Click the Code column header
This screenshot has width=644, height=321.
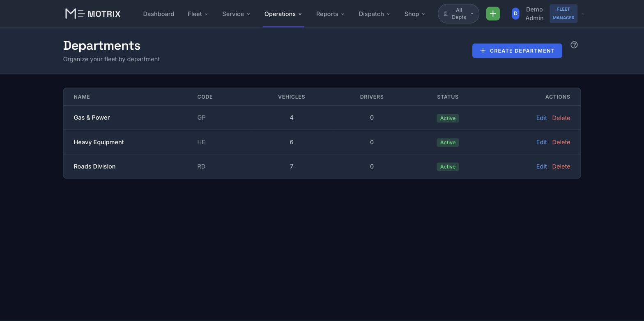(x=205, y=97)
